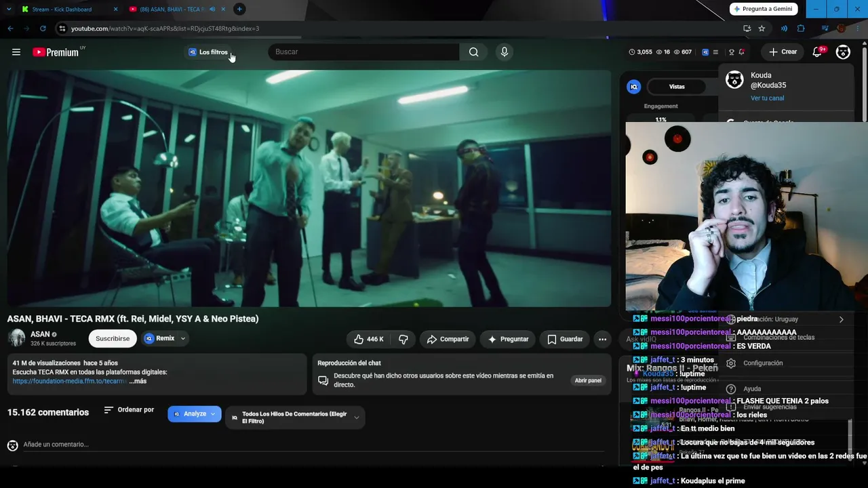Go back in browser history

tap(10, 28)
